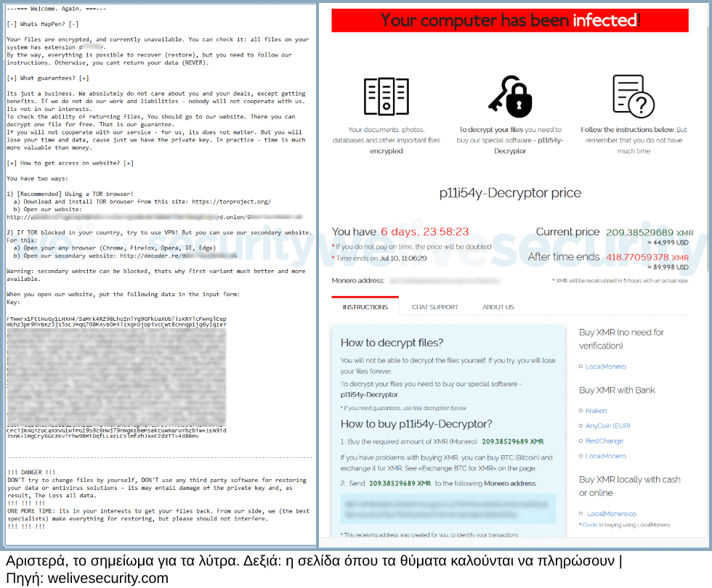Click the blurred Monero address box
The image size is (712, 588).
(x=448, y=509)
